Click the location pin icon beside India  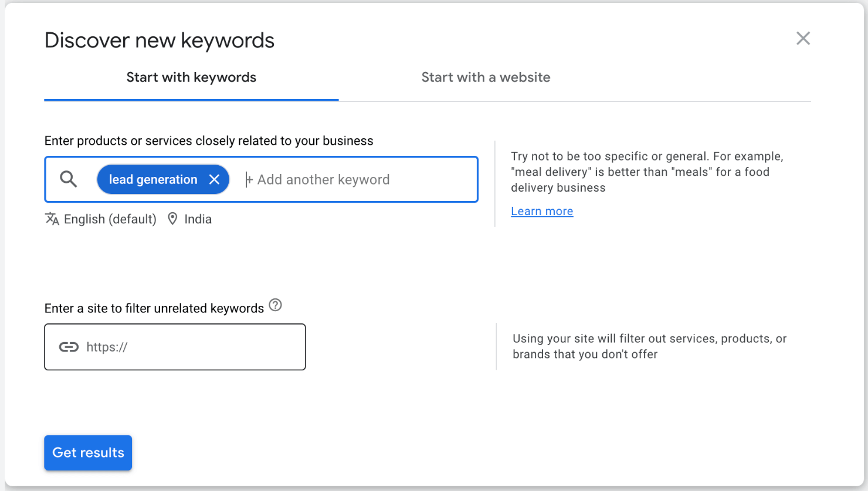coord(172,219)
